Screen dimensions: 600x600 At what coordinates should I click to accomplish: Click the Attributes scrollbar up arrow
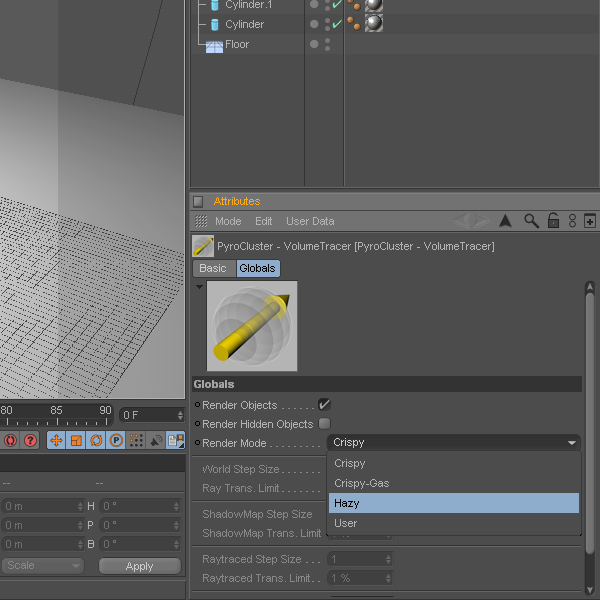pos(590,287)
